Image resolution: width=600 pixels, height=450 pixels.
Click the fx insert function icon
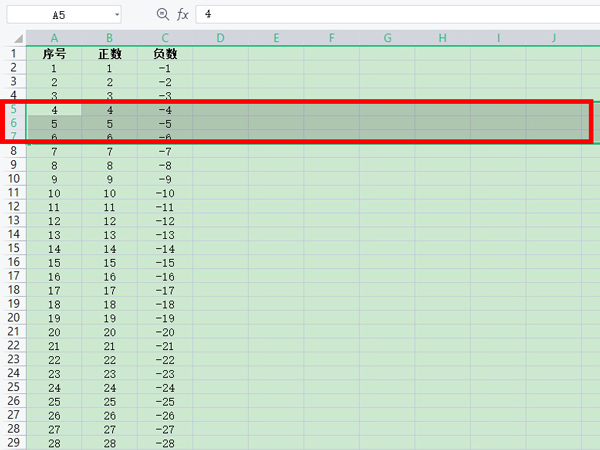point(182,15)
